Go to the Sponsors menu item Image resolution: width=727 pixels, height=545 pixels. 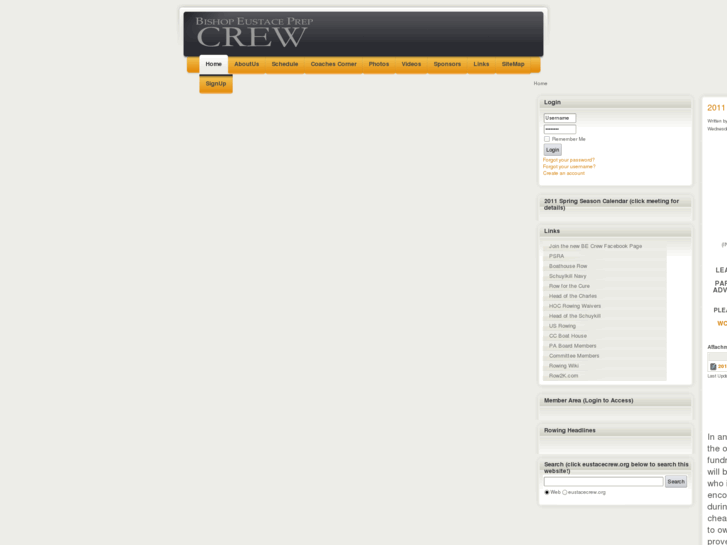coord(447,64)
